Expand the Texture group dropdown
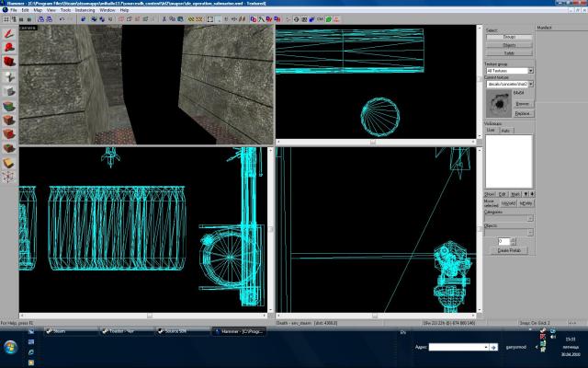This screenshot has height=368, width=588. click(x=530, y=71)
